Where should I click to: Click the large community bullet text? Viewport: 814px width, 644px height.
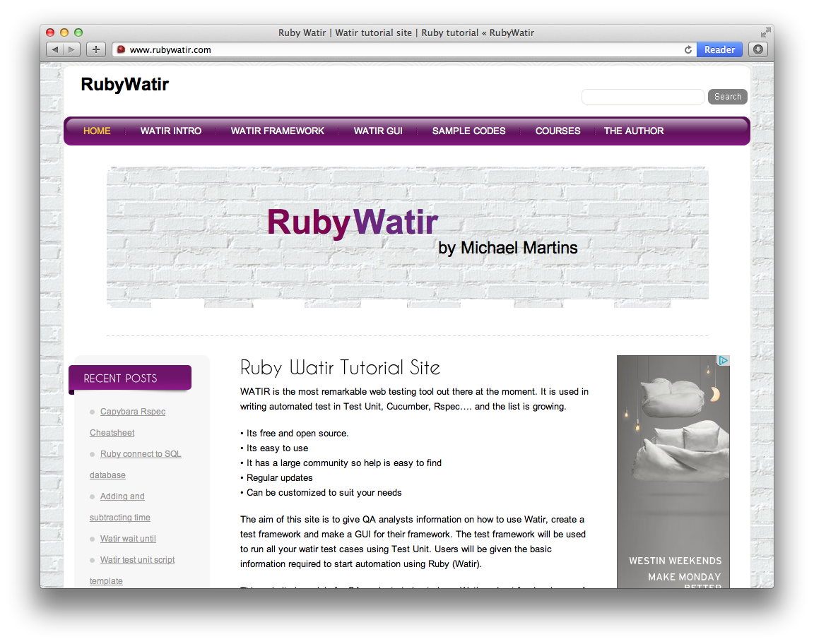341,463
